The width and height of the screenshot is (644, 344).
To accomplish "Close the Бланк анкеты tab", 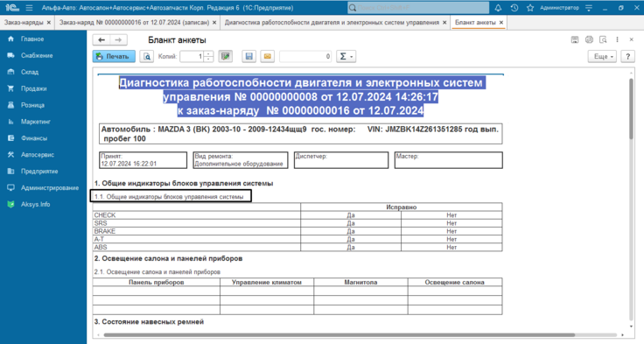I will point(501,23).
